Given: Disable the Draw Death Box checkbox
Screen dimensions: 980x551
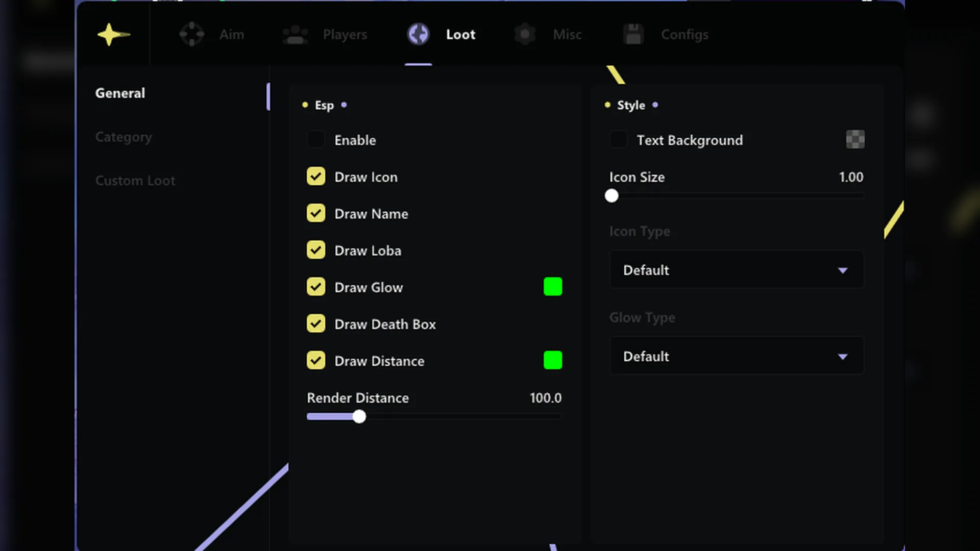Looking at the screenshot, I should 316,323.
